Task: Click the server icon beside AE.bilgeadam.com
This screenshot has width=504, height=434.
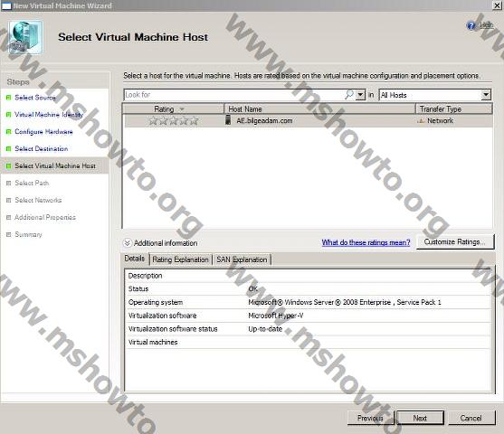Action: coord(228,120)
